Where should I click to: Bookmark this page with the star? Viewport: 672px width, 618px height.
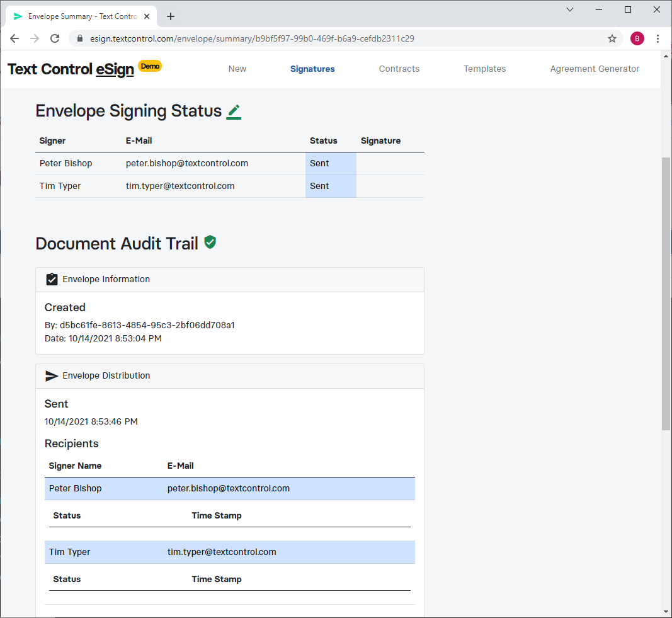612,38
